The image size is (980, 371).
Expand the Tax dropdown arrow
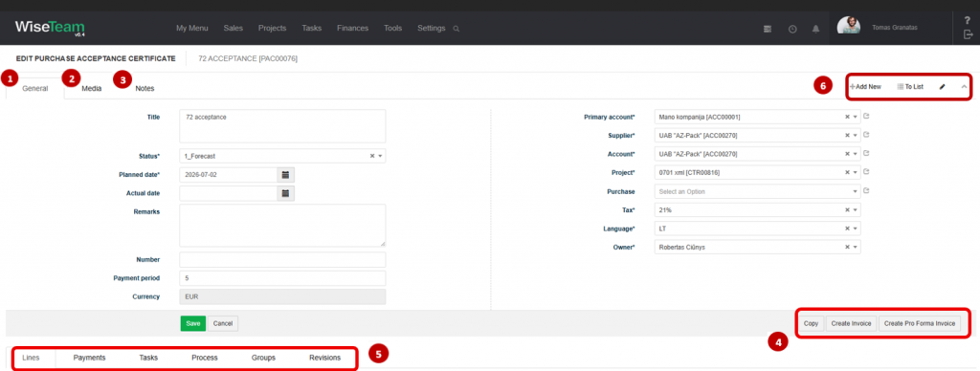click(x=855, y=209)
